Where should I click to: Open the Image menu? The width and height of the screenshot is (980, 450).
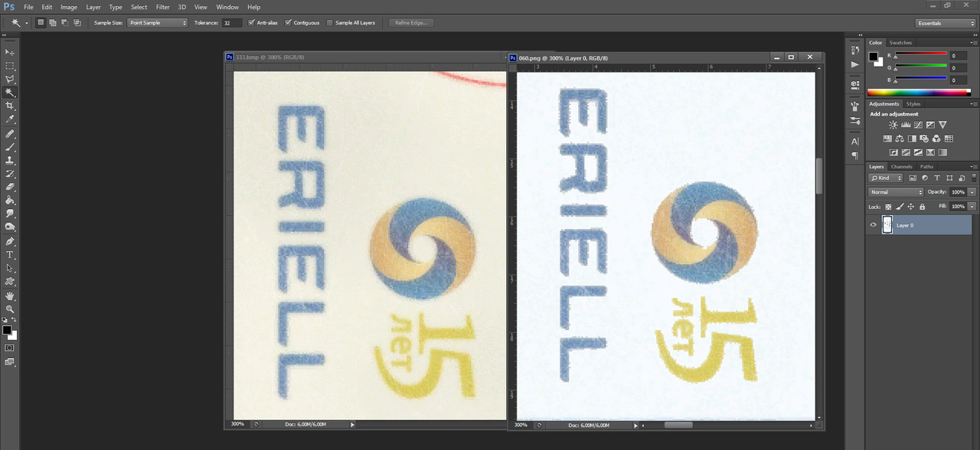coord(69,7)
